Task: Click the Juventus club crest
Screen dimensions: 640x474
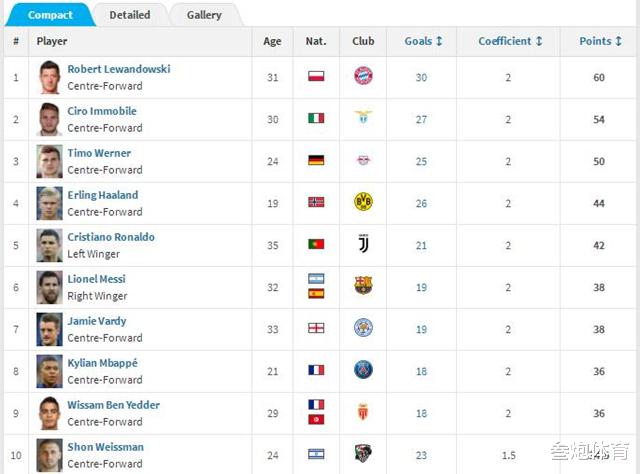Action: pos(363,244)
